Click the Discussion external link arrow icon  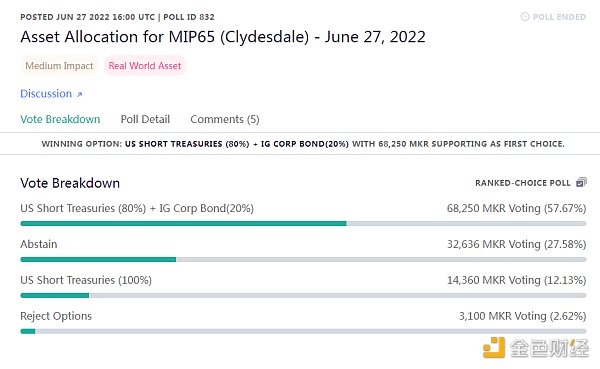coord(79,94)
